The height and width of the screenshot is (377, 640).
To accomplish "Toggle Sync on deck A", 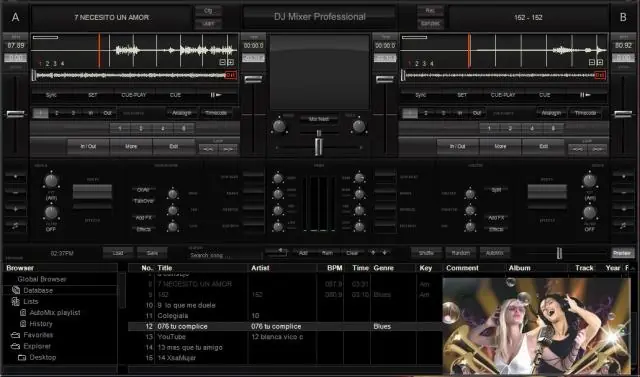I will tap(51, 95).
